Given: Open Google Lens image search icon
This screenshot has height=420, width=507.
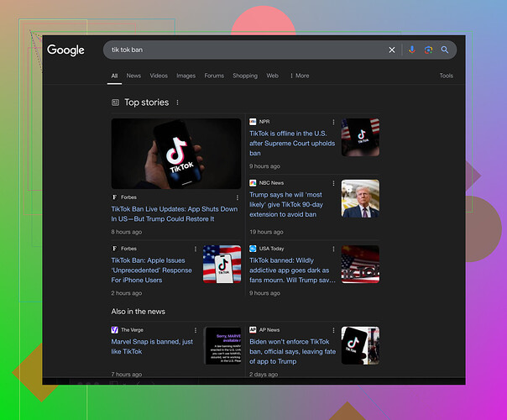Looking at the screenshot, I should point(428,50).
